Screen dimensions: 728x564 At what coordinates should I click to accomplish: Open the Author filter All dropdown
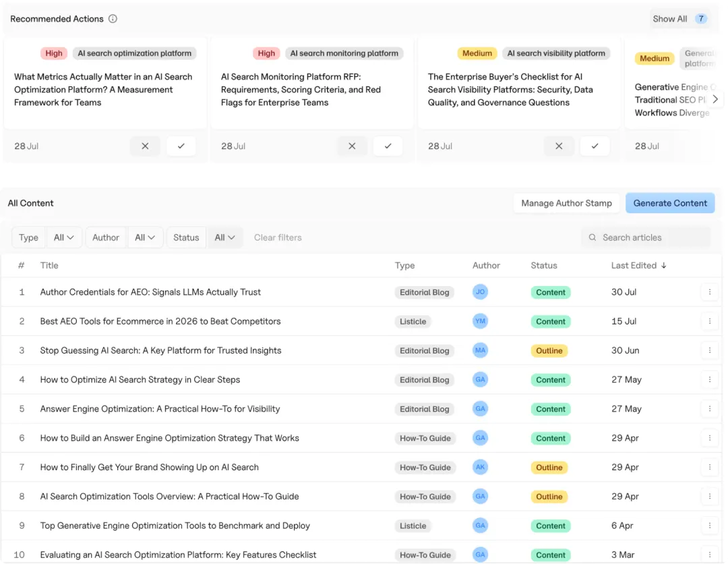coord(145,237)
